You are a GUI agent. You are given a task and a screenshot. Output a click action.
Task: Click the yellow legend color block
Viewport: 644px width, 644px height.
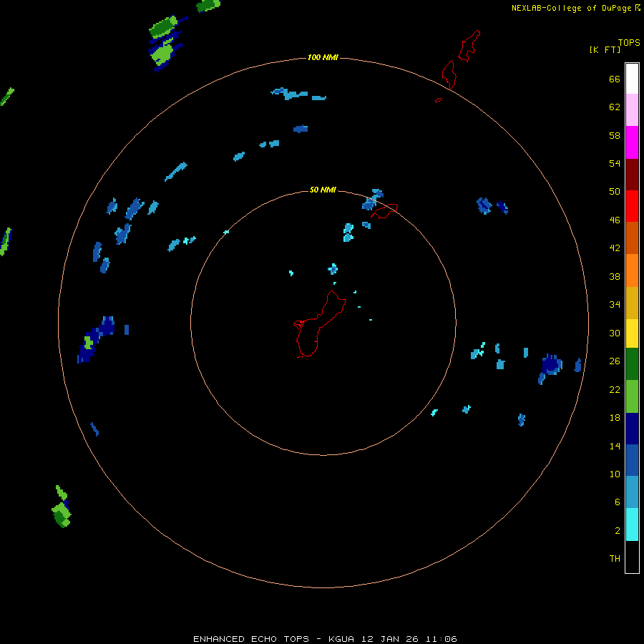tap(632, 333)
